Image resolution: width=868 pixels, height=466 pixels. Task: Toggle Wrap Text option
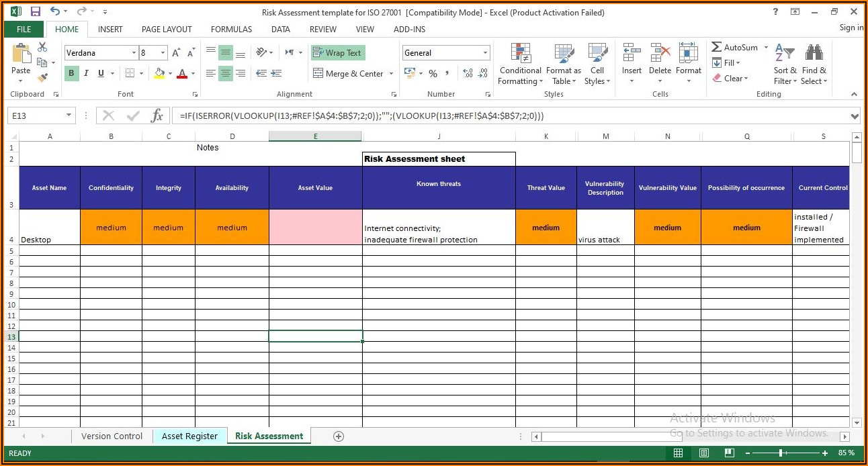pos(337,53)
